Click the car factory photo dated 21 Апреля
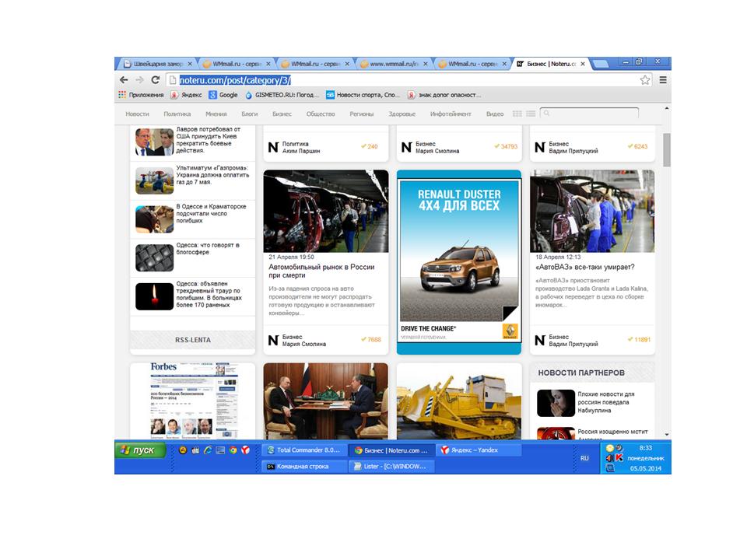Screen dimensions: 747x560 [326, 211]
